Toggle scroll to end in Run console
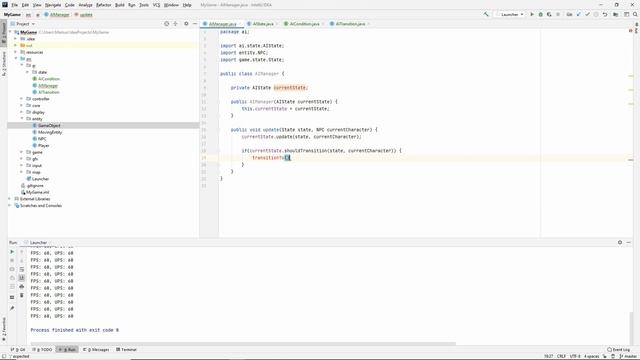Screen dimensions: 640x360 click(x=22, y=278)
